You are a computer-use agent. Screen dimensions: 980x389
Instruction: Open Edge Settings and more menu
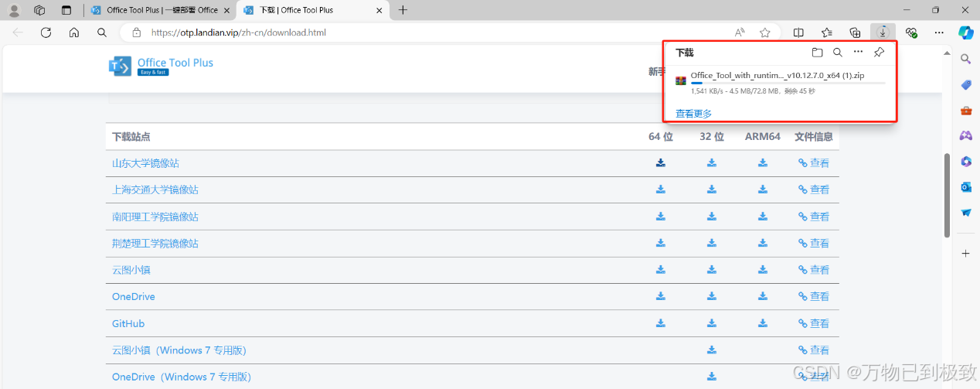[939, 32]
